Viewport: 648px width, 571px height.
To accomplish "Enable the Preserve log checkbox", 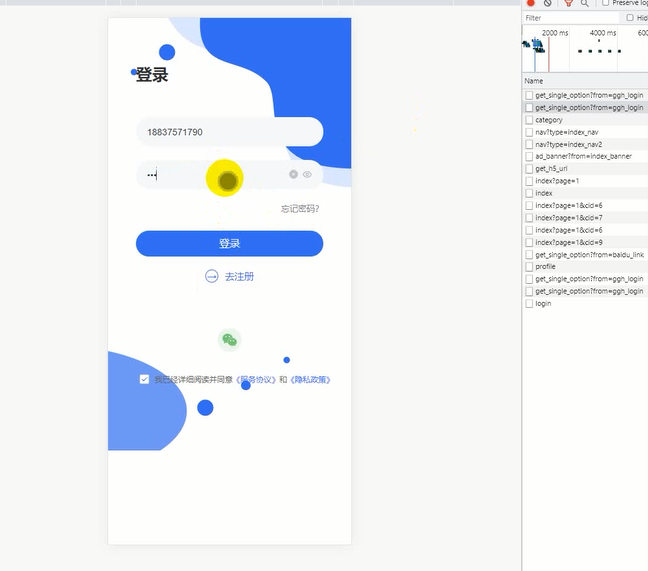I will pos(605,3).
